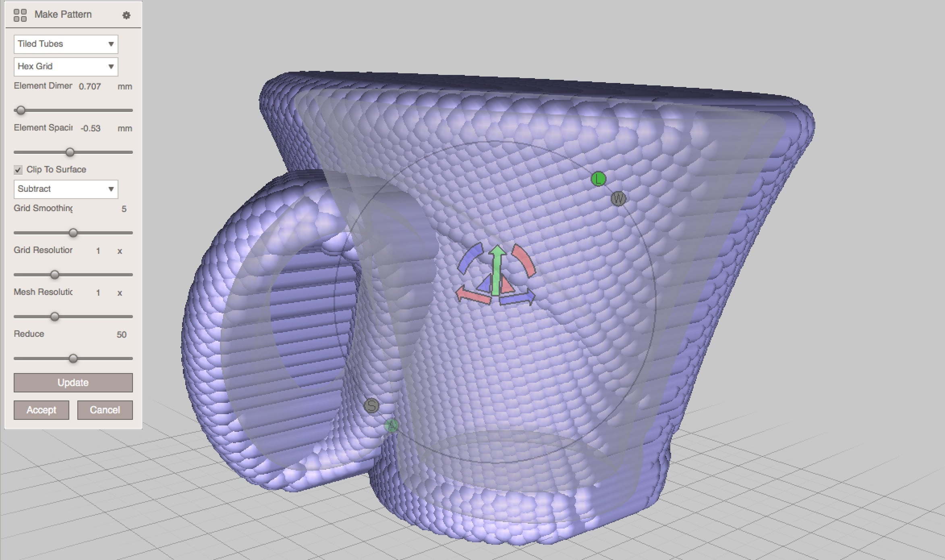This screenshot has width=945, height=560.
Task: Click the Cancel button
Action: point(105,410)
